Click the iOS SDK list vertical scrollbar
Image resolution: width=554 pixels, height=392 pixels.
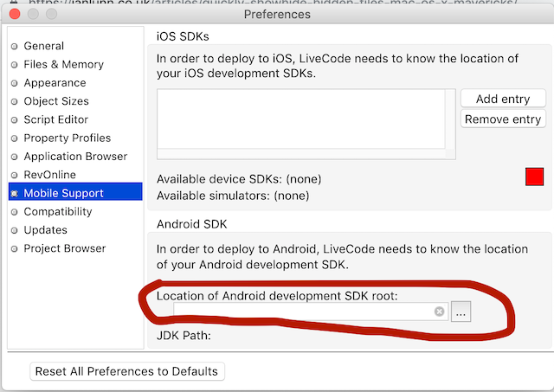click(450, 119)
